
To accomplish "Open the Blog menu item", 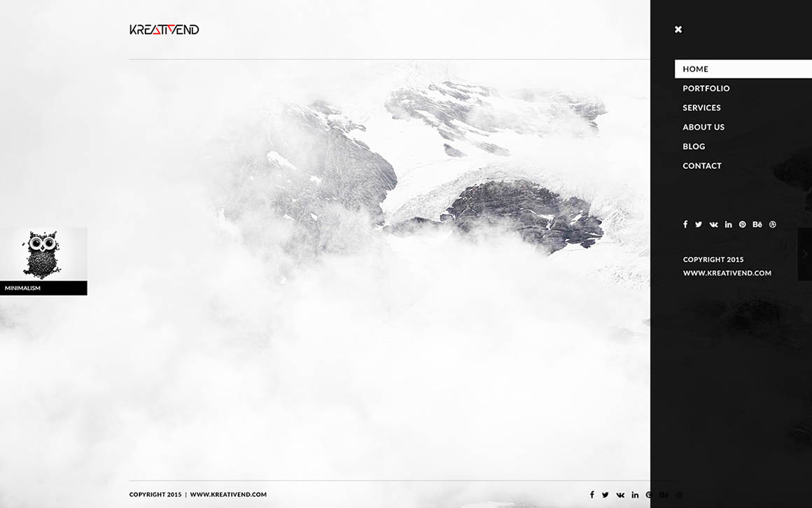I will point(694,146).
